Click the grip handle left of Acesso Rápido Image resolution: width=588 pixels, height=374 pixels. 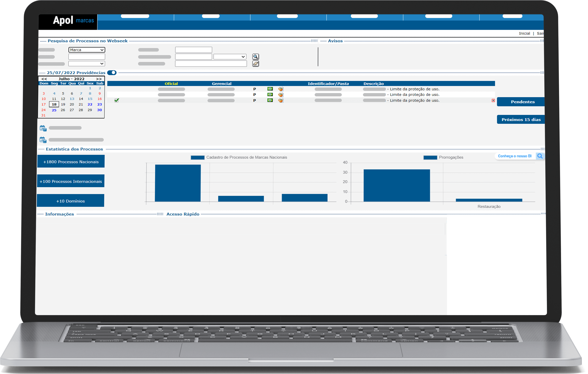pos(160,214)
